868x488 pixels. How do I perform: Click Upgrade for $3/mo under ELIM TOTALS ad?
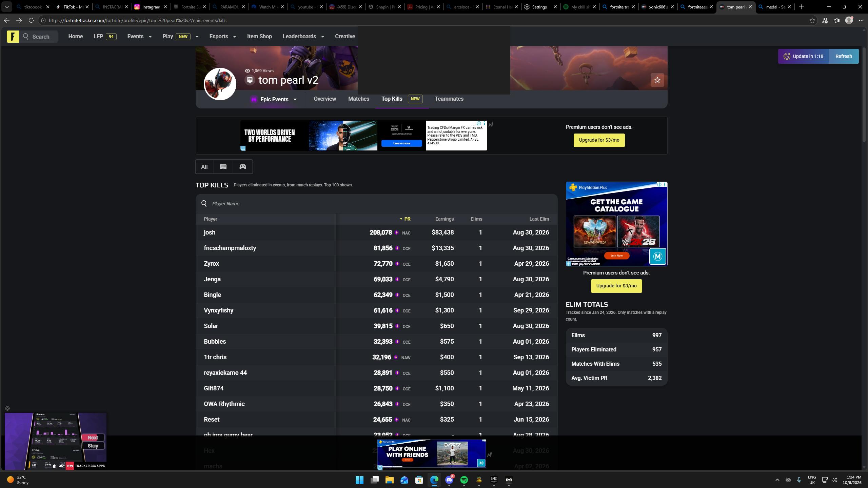[x=616, y=286]
